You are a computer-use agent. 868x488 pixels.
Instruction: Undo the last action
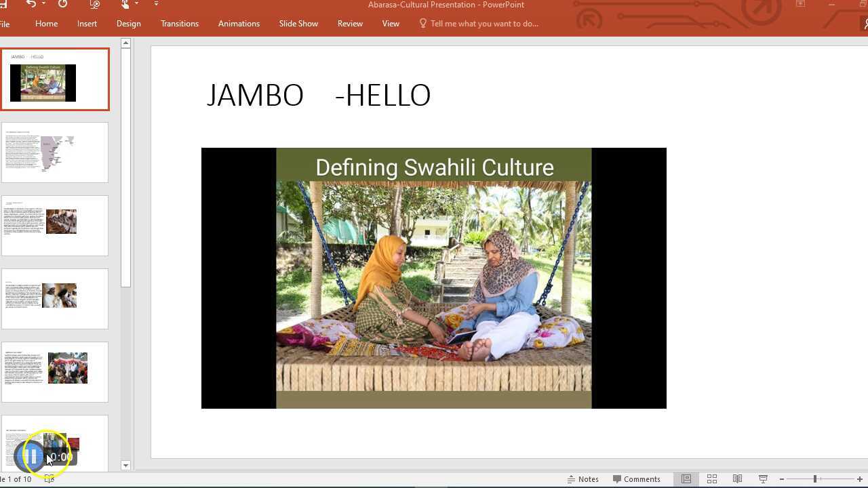coord(31,4)
